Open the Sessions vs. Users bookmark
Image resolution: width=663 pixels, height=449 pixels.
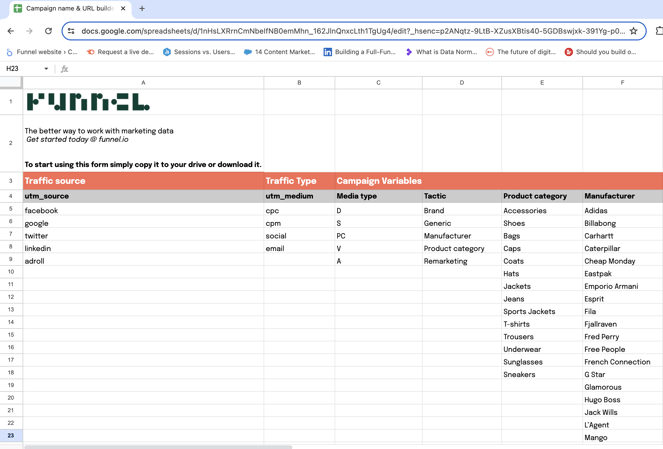198,52
